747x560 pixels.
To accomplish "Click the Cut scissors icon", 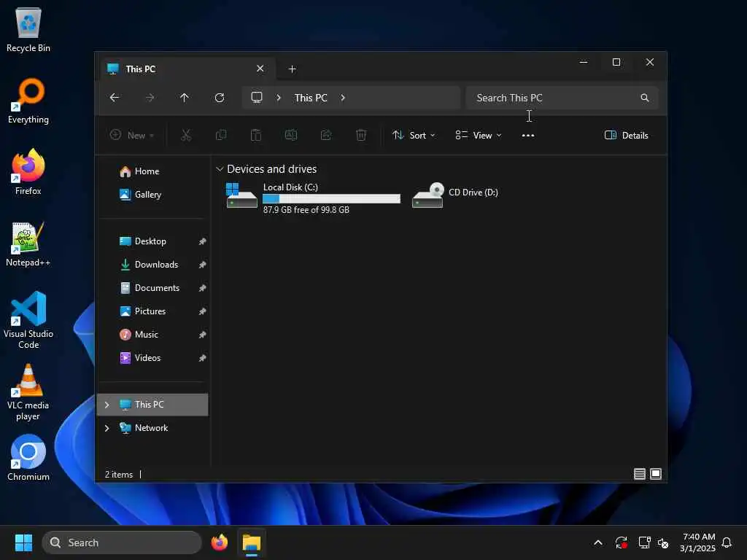I will pyautogui.click(x=186, y=135).
